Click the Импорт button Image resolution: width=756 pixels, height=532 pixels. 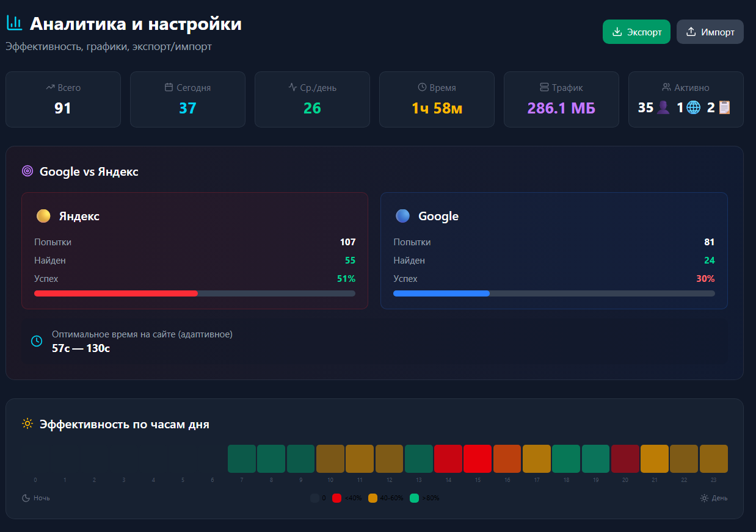710,32
